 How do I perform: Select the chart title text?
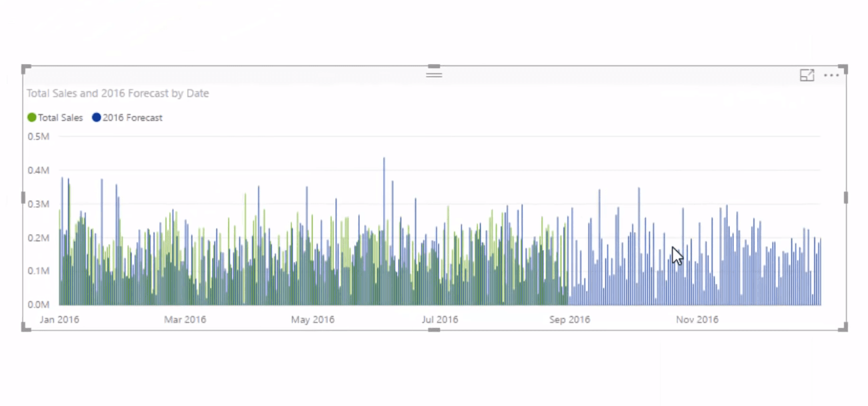click(x=117, y=93)
